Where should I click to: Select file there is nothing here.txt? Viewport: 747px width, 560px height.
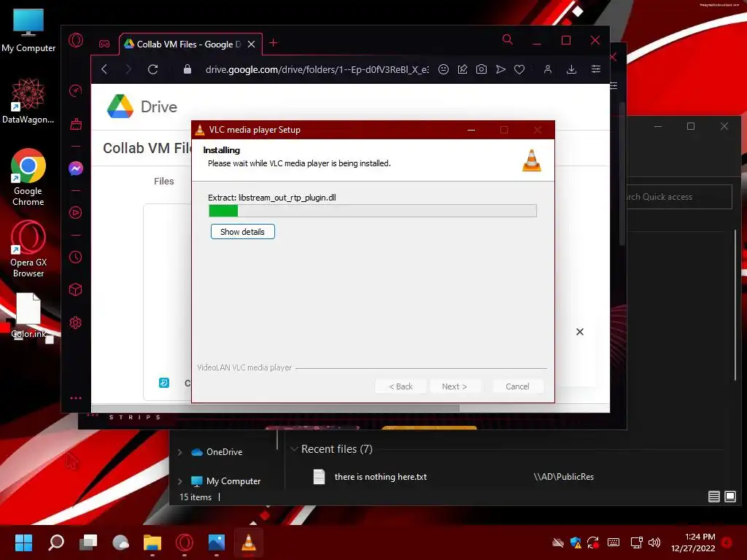tap(380, 477)
